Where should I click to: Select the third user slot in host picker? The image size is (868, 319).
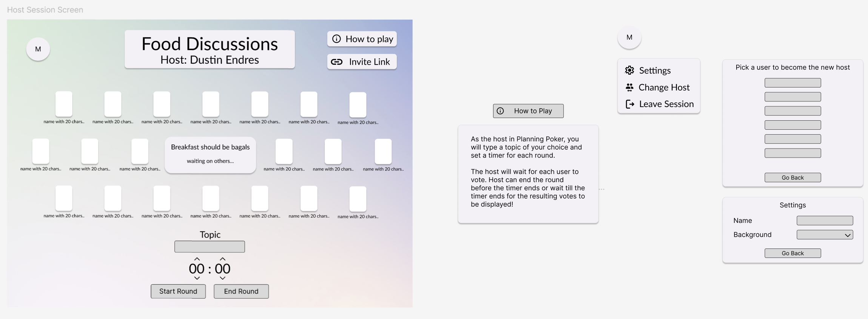(x=793, y=111)
